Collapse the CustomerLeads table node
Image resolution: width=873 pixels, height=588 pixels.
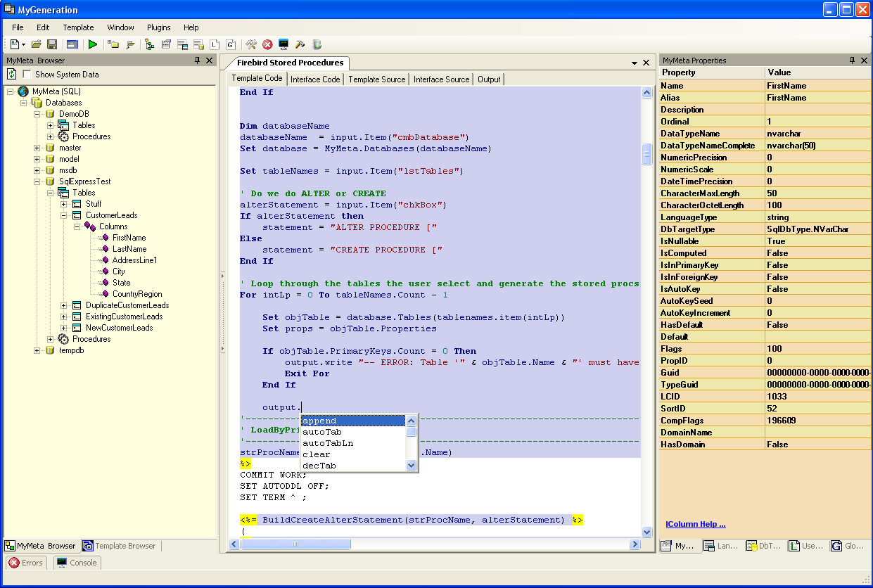click(x=64, y=215)
